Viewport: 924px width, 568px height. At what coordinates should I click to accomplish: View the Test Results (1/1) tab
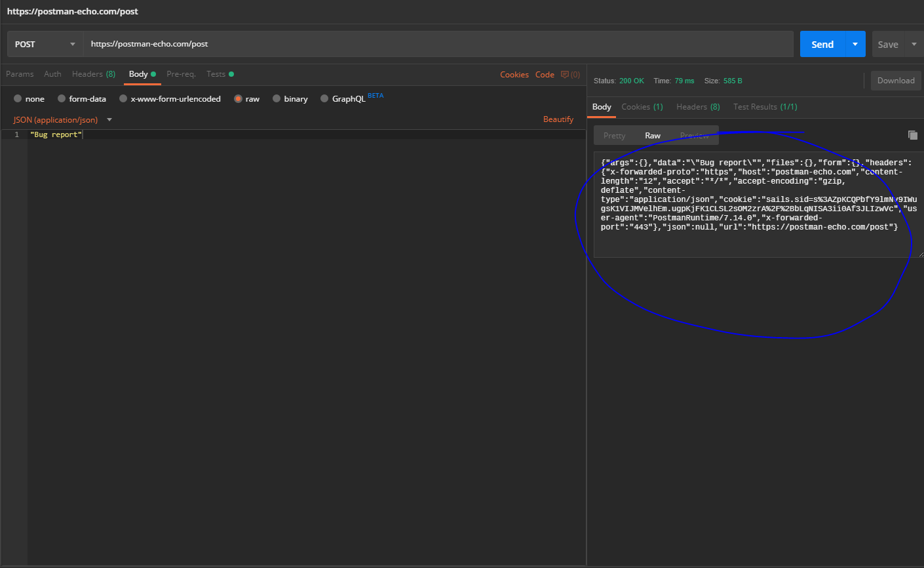pyautogui.click(x=765, y=106)
